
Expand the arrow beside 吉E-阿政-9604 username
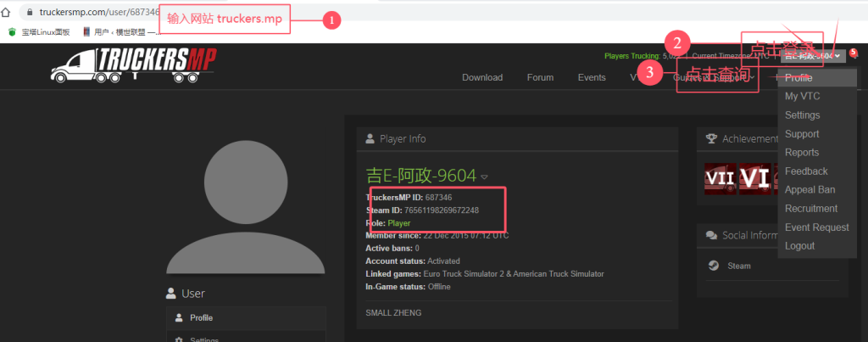coord(484,177)
